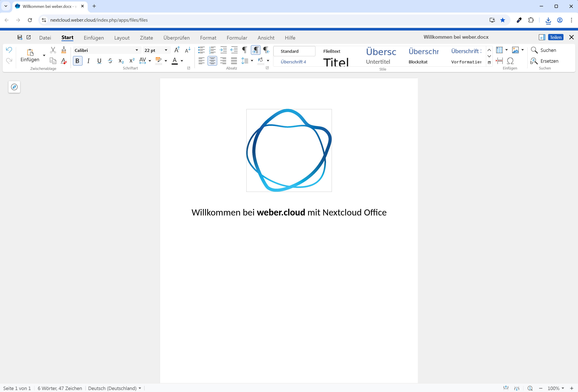The height and width of the screenshot is (392, 578).
Task: Cut the selection with the scissors icon
Action: pos(53,50)
